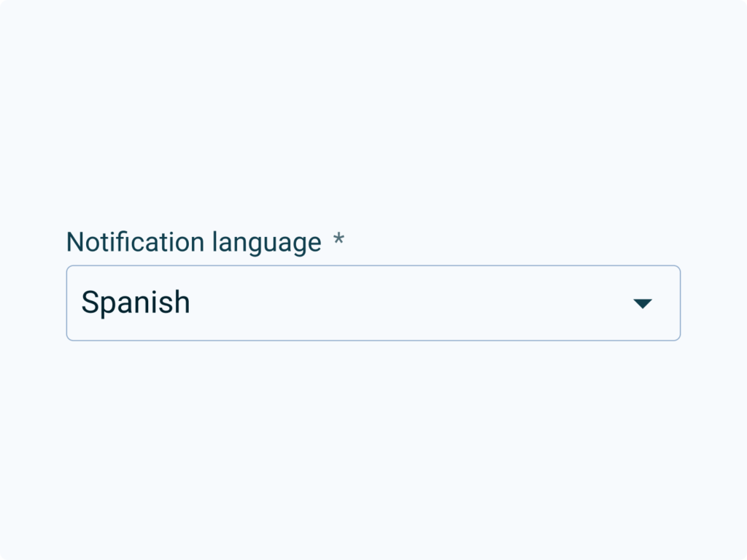Screen dimensions: 747x560
Task: Click the "Notification language" label text
Action: tap(193, 242)
